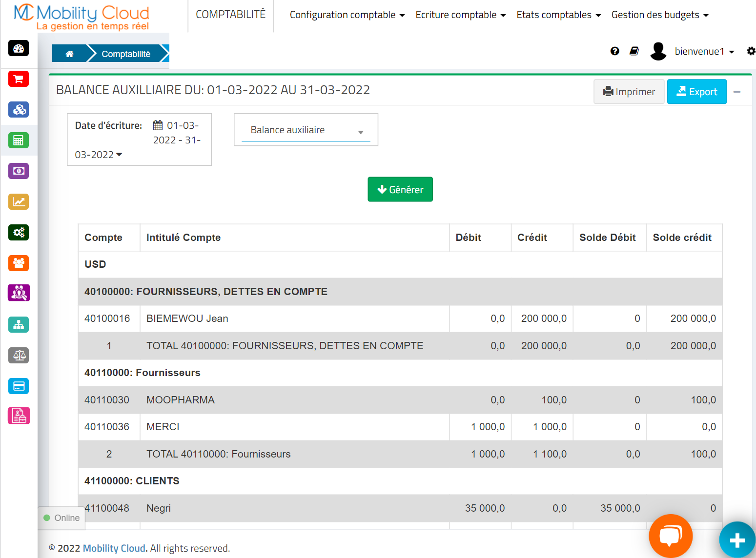Open the green calculator accounting icon
Screen dimensions: 756x558
tap(19, 140)
